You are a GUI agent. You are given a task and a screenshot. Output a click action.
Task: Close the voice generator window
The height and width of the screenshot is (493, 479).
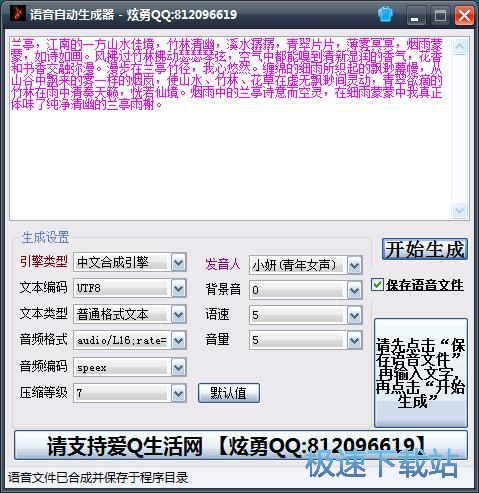(x=464, y=16)
